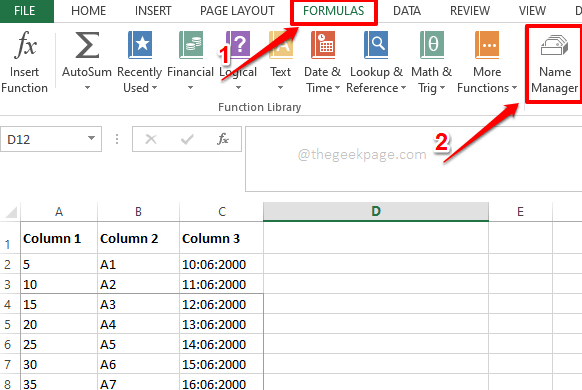This screenshot has width=582, height=390.
Task: Switch to the VIEW tab
Action: [x=532, y=11]
